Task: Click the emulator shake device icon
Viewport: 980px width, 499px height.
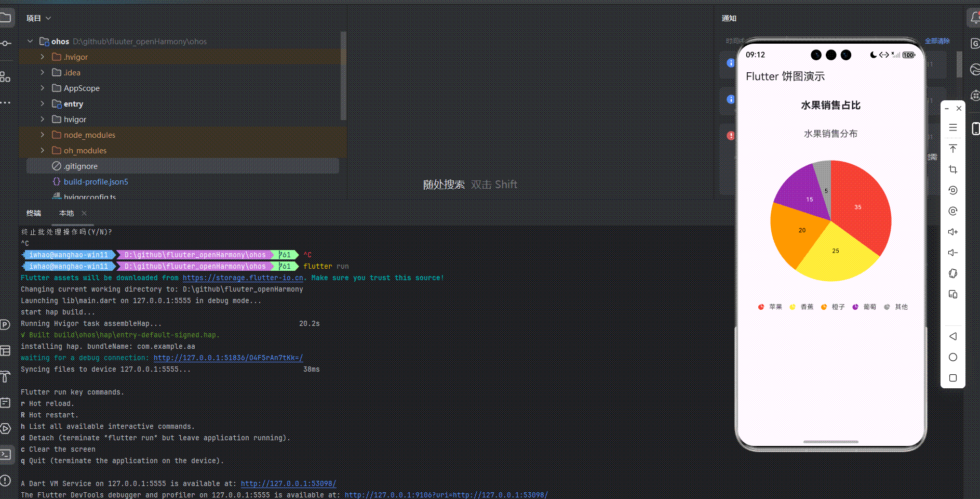Action: 953,273
